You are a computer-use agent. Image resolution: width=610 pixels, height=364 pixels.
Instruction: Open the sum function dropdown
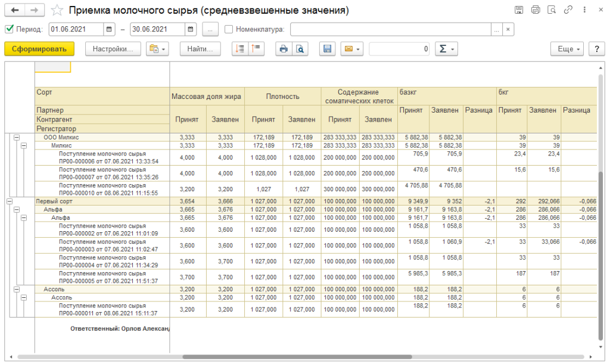click(446, 49)
